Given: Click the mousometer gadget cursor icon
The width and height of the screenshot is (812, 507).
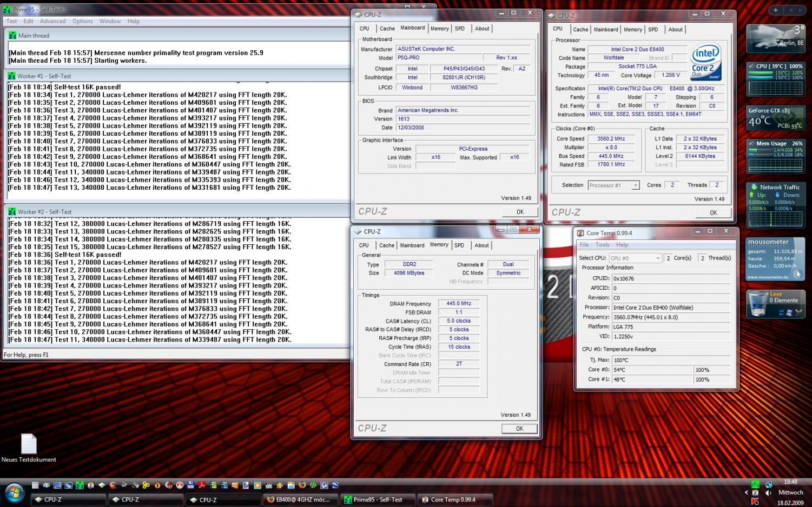Looking at the screenshot, I should [x=798, y=273].
